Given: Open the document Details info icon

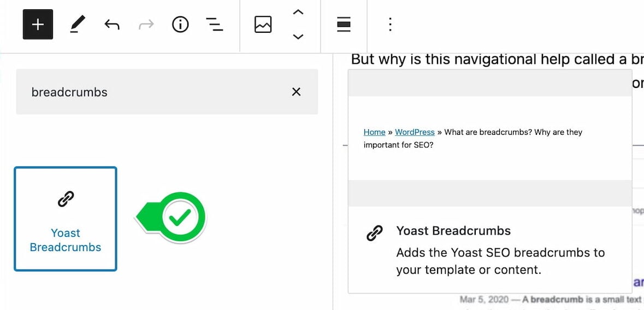Looking at the screenshot, I should pyautogui.click(x=180, y=25).
